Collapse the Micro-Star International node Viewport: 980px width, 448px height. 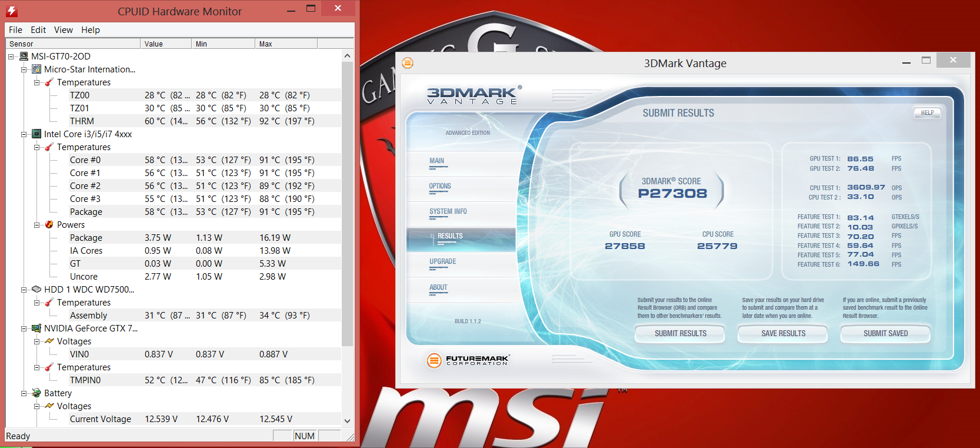24,69
